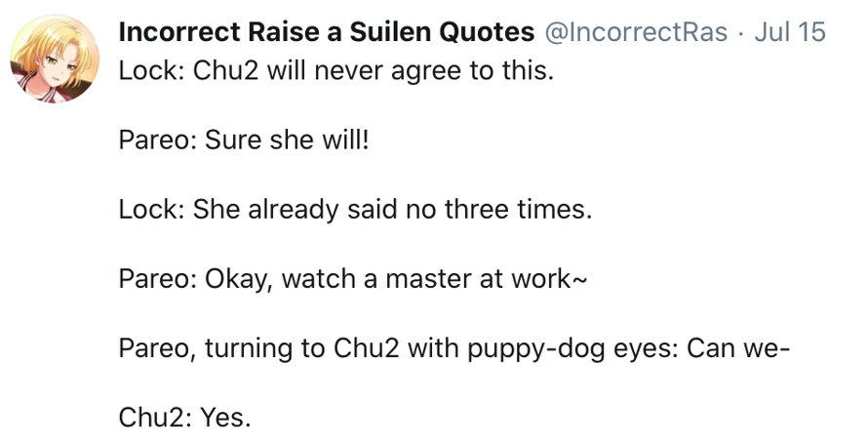The image size is (868, 444).
Task: Click the "Pareo: Sure she will!" line
Action: 245,141
